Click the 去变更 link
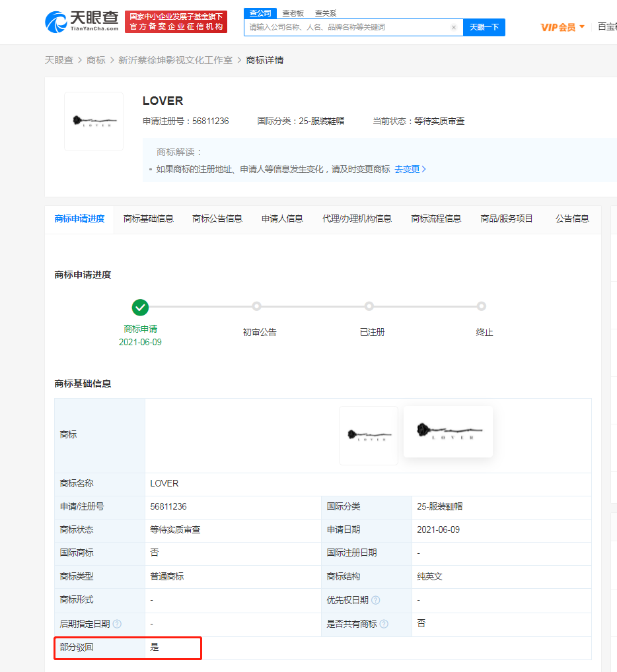Image resolution: width=617 pixels, height=672 pixels. click(x=410, y=169)
